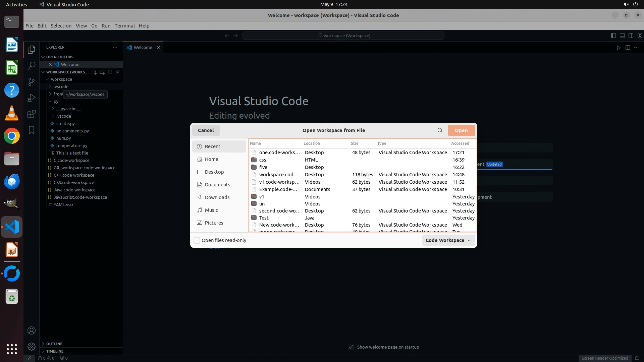Expand the OUTLINE section
Screen dimensions: 644x362
[x=54, y=344]
